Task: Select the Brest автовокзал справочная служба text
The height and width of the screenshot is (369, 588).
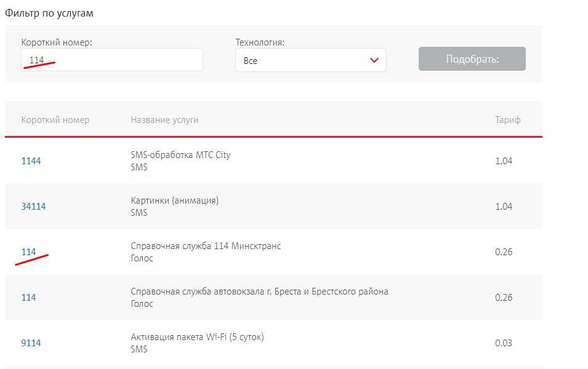Action: [259, 292]
